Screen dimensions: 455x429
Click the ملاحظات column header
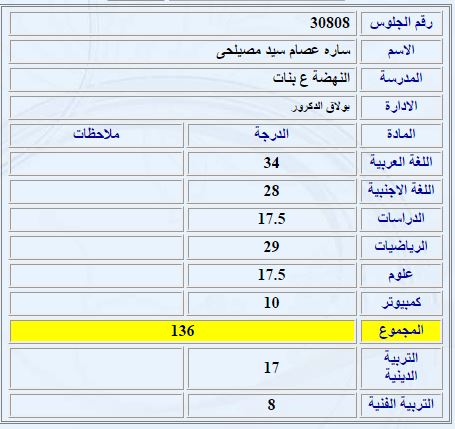pyautogui.click(x=96, y=134)
